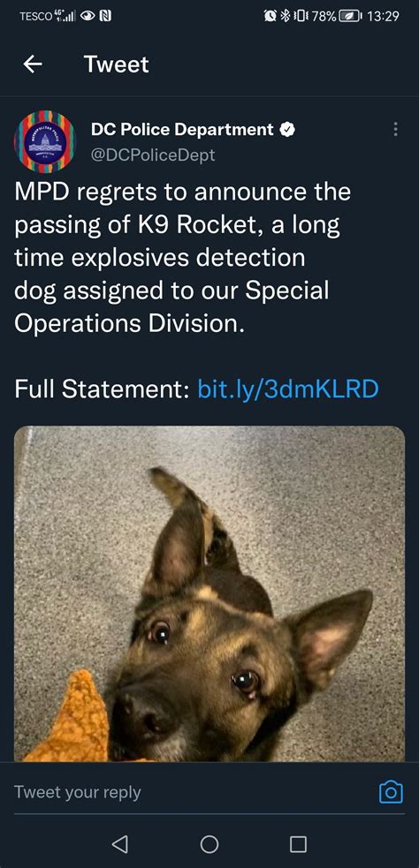Open DC Police Department profile avatar

[45, 141]
